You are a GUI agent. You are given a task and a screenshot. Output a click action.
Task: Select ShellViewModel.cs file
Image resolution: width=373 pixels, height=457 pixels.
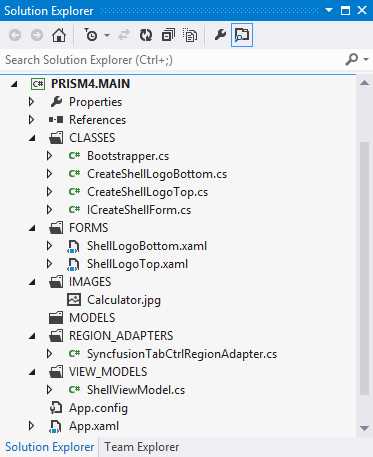(136, 390)
